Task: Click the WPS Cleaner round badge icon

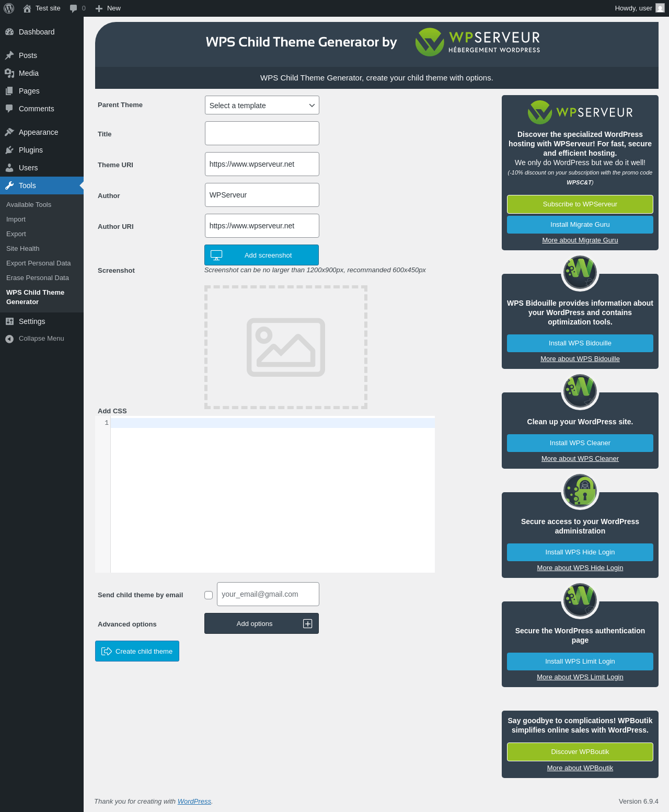Action: pyautogui.click(x=580, y=391)
